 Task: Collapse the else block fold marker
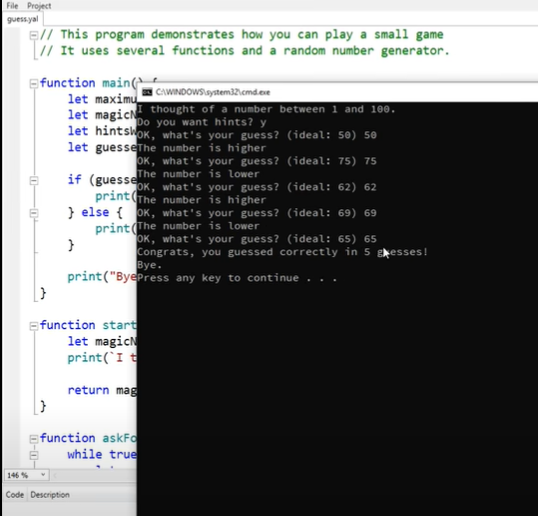34,213
